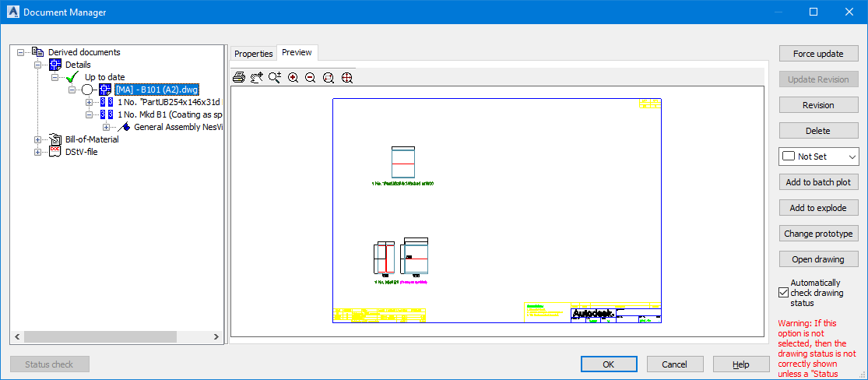Maximize the Document Manager window

coord(814,12)
